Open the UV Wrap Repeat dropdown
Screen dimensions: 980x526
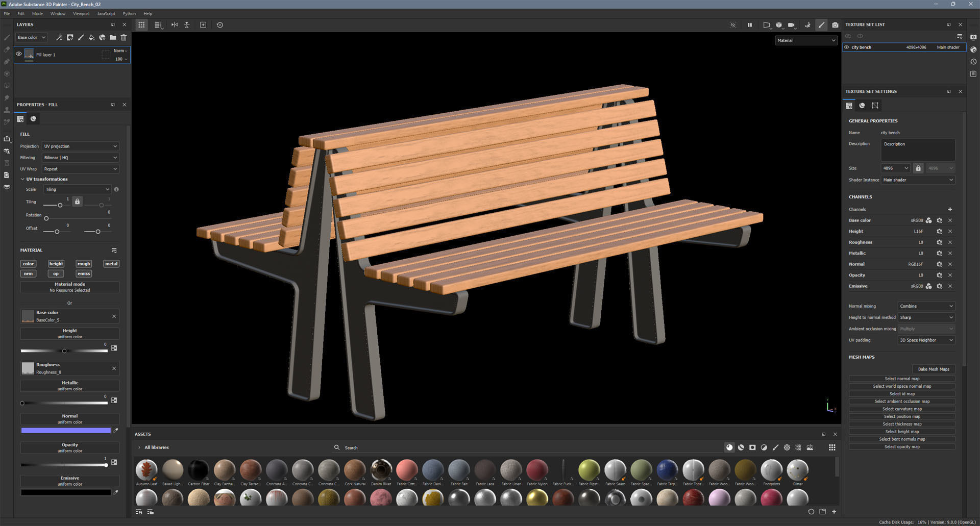point(80,169)
